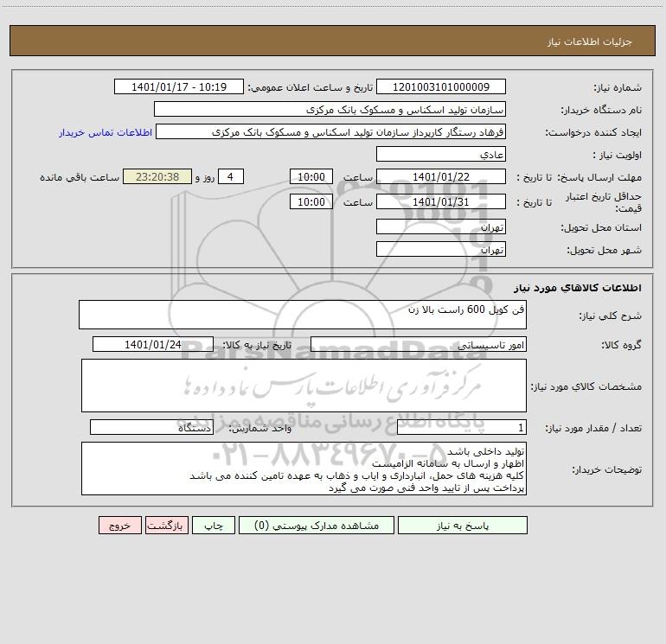This screenshot has height=644, width=666.
Task: Click the announcement date field 1401/01/17 - 10:19
Action: (x=179, y=86)
